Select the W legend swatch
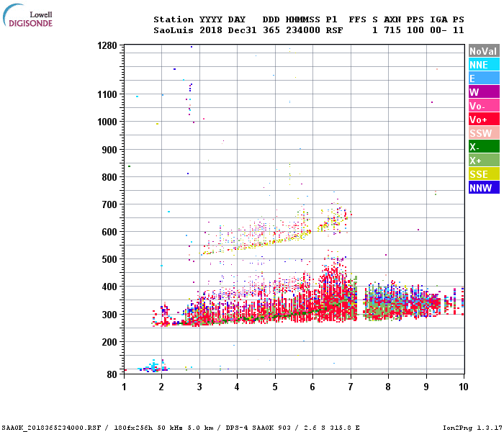 pyautogui.click(x=484, y=92)
